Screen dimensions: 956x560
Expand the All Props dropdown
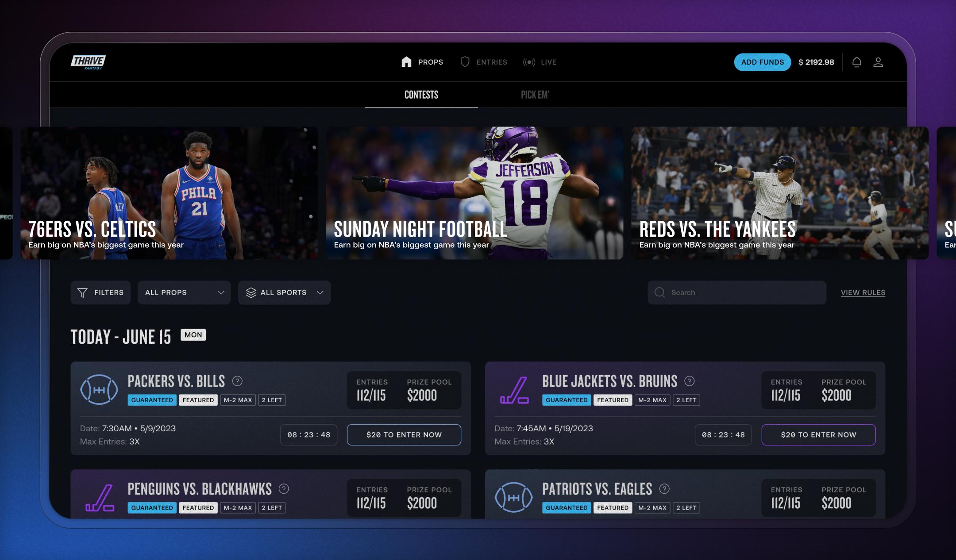coord(184,292)
